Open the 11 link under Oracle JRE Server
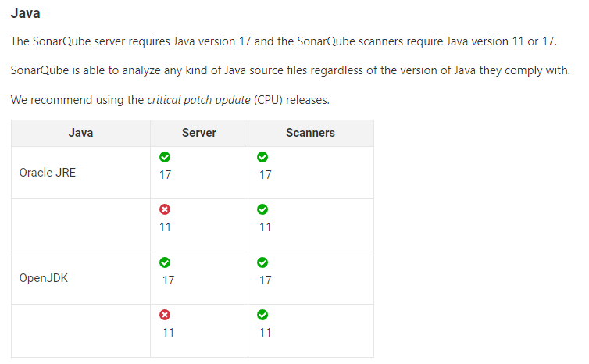The image size is (589, 364). [165, 227]
